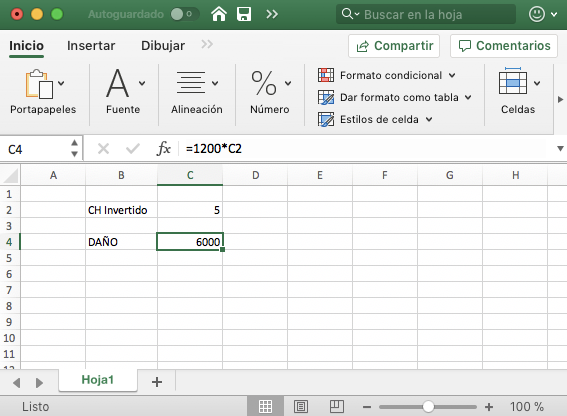Click cell with CH Invertido text
Viewport: 567px width, 416px height.
tap(122, 210)
